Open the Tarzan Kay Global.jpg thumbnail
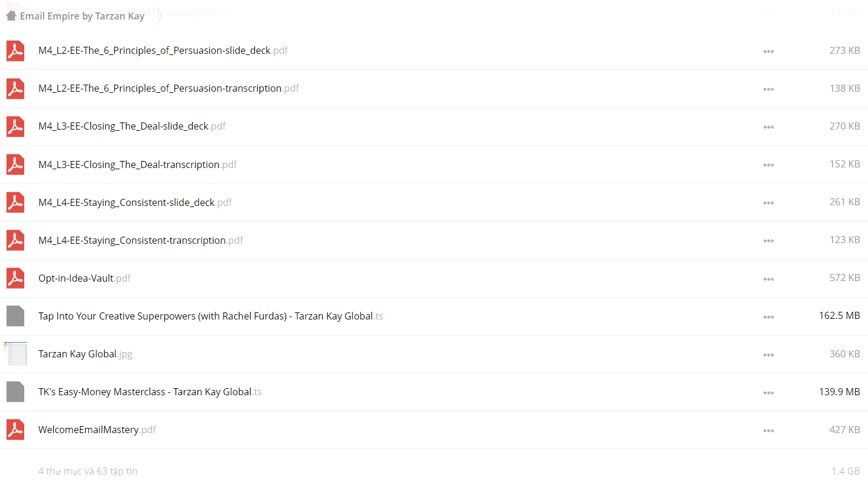The width and height of the screenshot is (868, 484). tap(15, 354)
